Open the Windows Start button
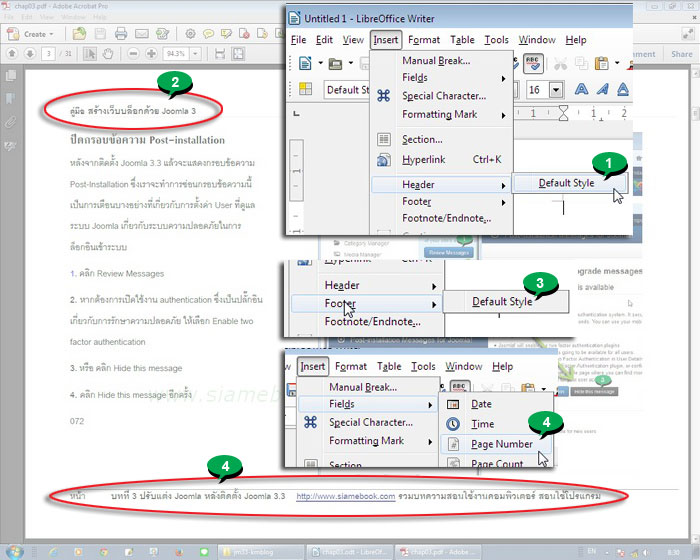 coord(14,552)
